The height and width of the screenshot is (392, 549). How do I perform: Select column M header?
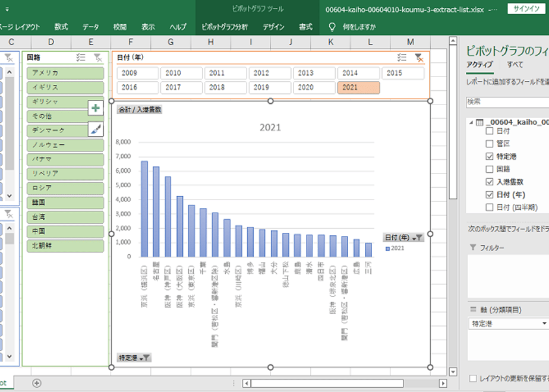pos(411,42)
